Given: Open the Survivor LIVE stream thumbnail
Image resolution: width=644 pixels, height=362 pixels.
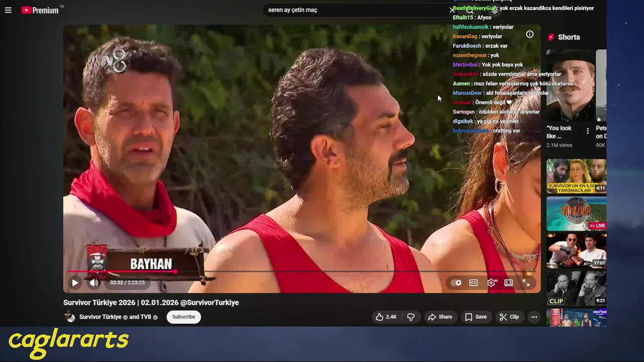Looking at the screenshot, I should (x=577, y=213).
